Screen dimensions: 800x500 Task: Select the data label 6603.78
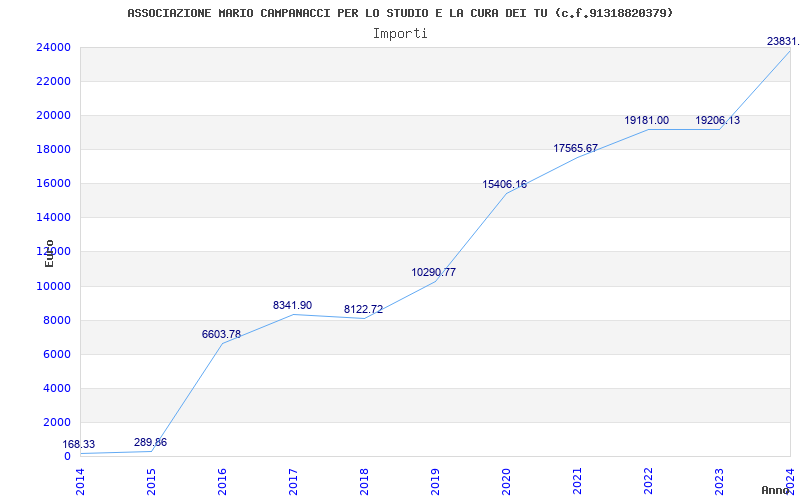[x=221, y=334]
